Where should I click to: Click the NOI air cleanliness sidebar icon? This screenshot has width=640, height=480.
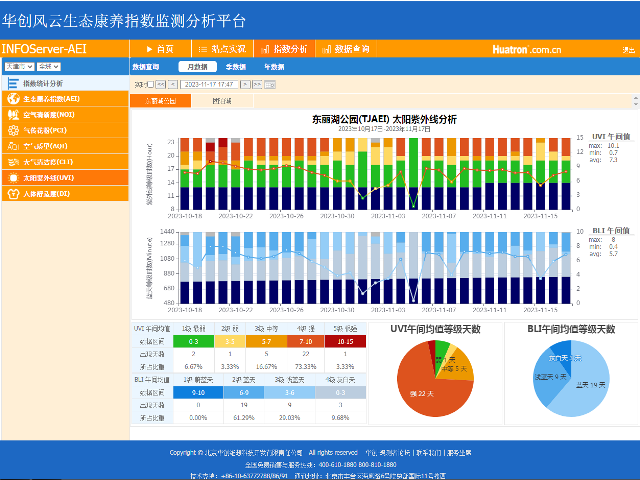point(13,115)
